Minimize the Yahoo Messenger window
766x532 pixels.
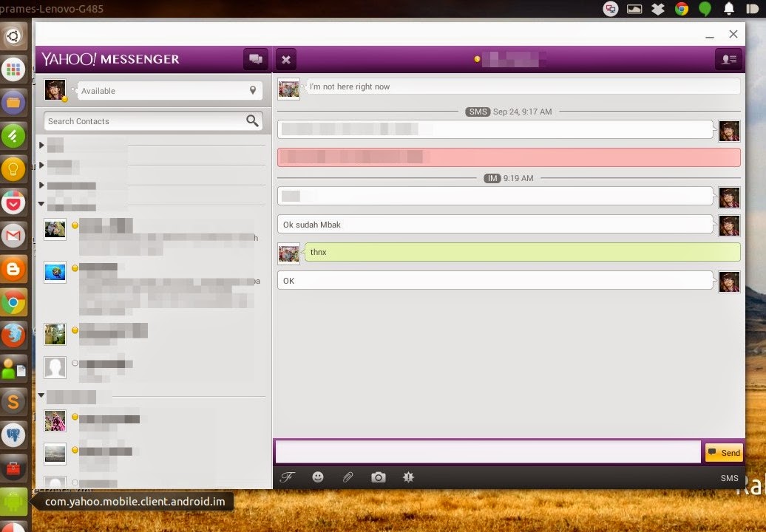pos(709,35)
